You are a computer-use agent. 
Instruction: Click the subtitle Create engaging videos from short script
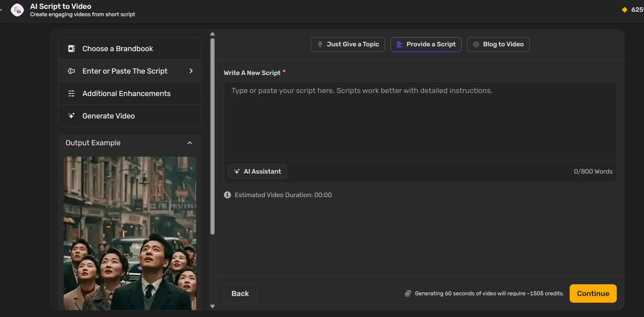pyautogui.click(x=82, y=14)
